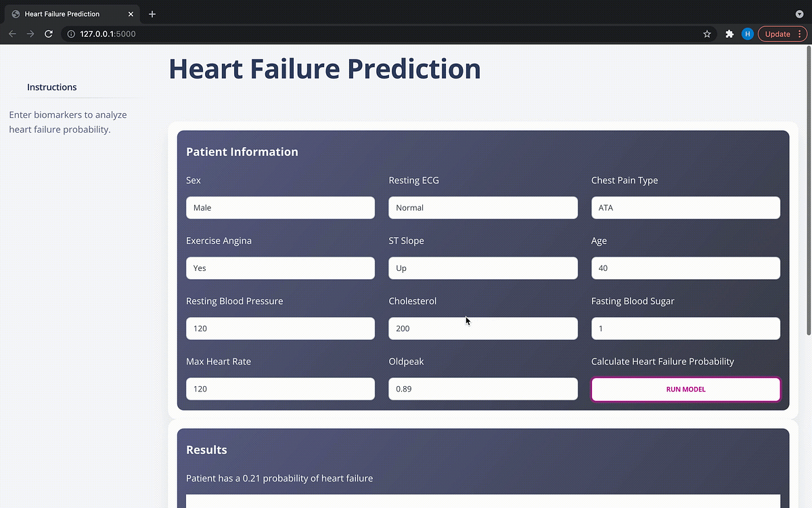Click the browser back arrow
Screen dimensions: 812x508
pyautogui.click(x=12, y=33)
